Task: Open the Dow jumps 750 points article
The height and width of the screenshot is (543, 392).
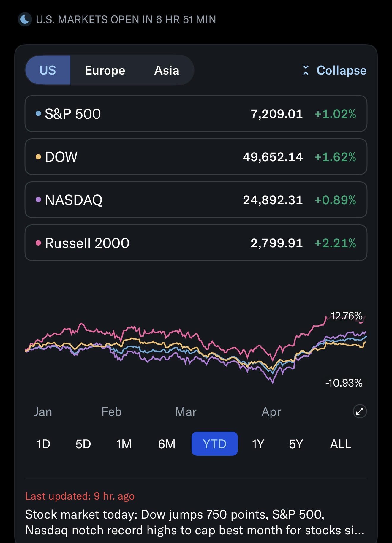Action: coord(195,522)
